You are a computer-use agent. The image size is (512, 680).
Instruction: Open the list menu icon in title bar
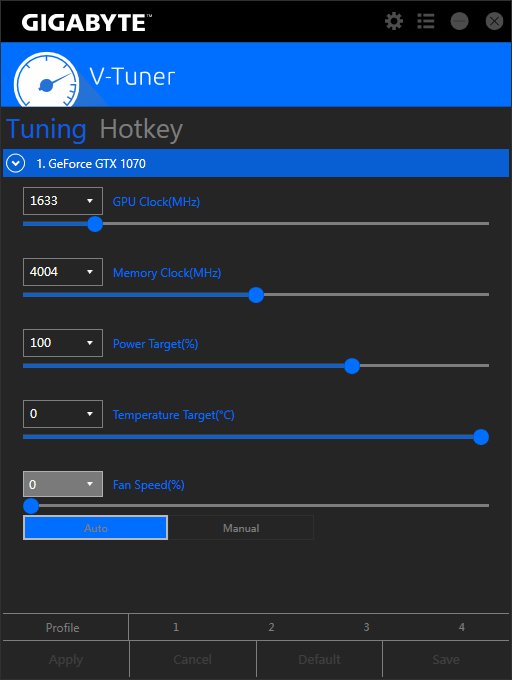tap(426, 21)
